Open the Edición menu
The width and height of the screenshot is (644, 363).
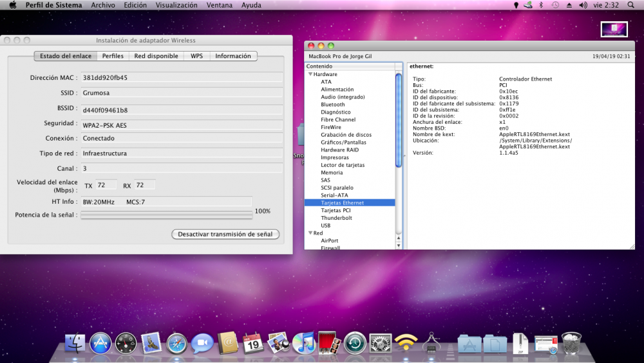(x=135, y=5)
